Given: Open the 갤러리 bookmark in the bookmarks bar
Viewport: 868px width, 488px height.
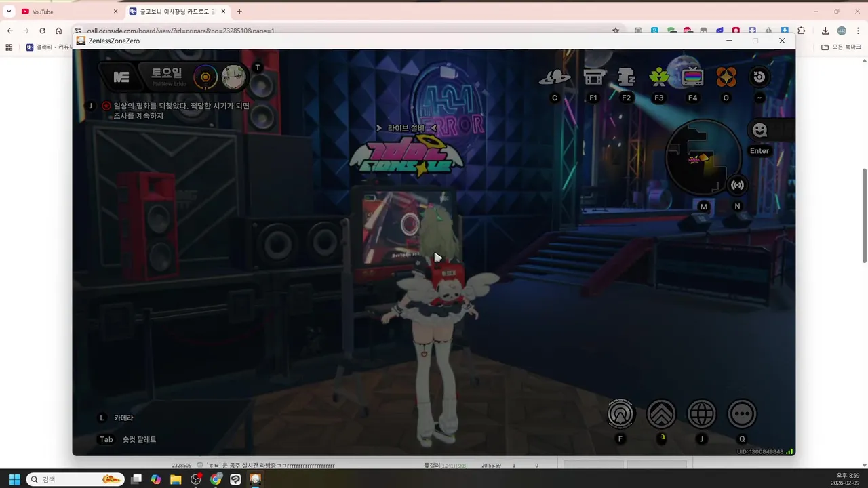Looking at the screenshot, I should [x=49, y=47].
